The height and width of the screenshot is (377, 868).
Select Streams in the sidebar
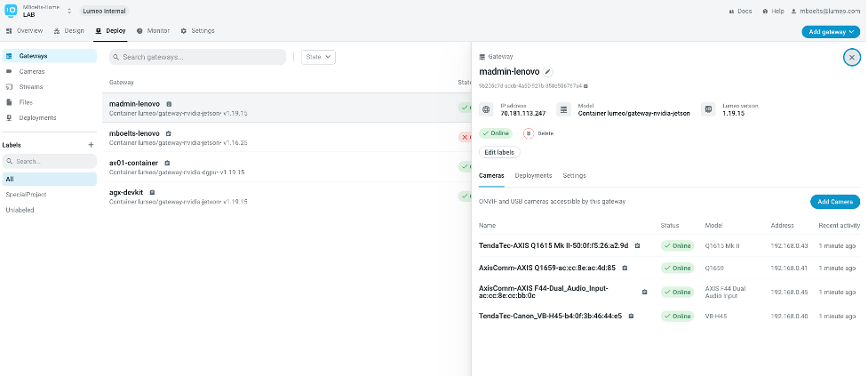(x=49, y=87)
